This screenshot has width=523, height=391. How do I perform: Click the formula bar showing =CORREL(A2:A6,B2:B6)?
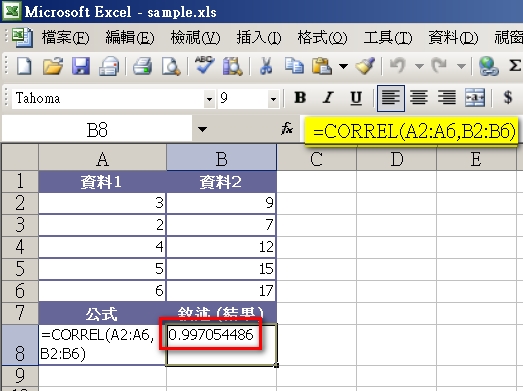tap(411, 131)
